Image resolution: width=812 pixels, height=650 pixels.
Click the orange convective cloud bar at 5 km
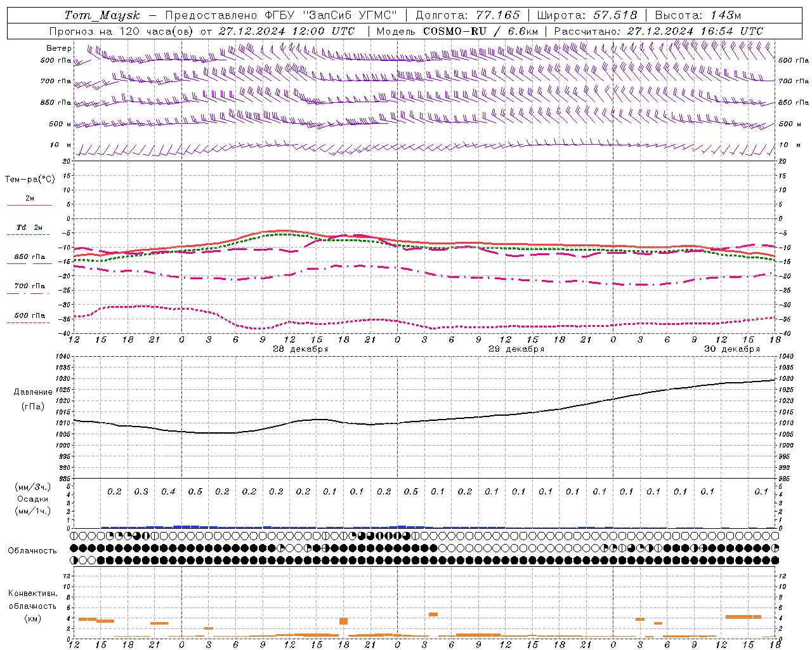pyautogui.click(x=433, y=614)
